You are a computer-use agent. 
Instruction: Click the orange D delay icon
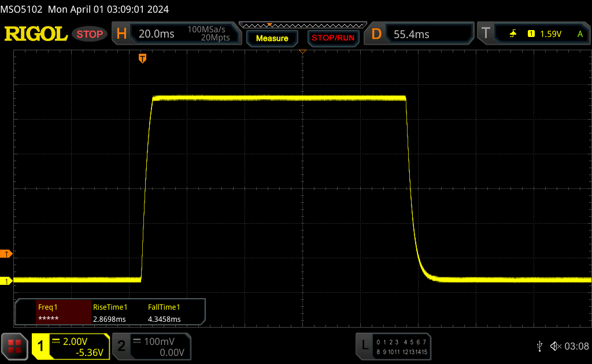(x=376, y=34)
